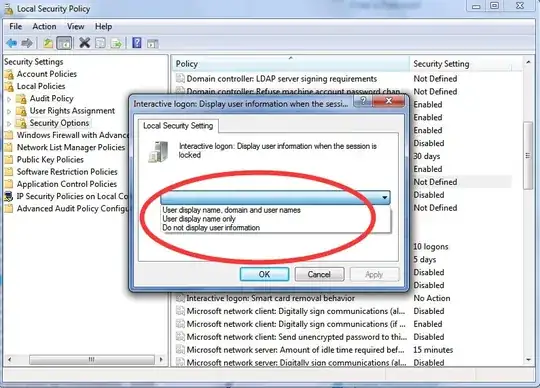Click the Local Security Policy title bar icon
This screenshot has height=388, width=540.
(9, 9)
